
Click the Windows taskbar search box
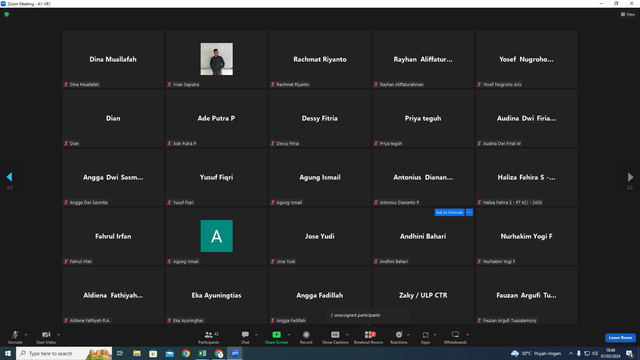[x=64, y=353]
